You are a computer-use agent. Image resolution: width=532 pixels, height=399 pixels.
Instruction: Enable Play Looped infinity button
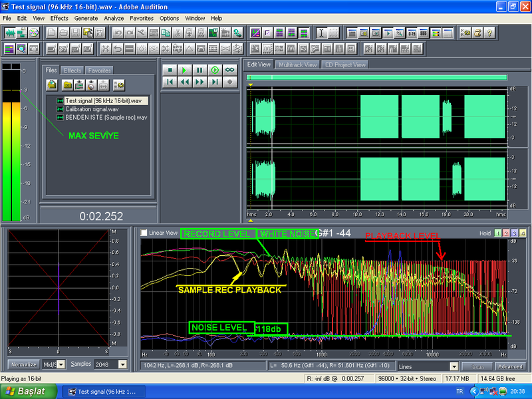[230, 70]
